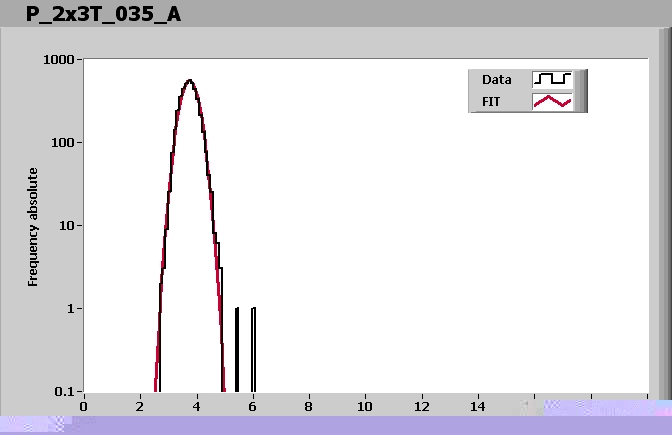Click the histogram peak near x equals 4
This screenshot has width=672, height=435.
pos(189,81)
